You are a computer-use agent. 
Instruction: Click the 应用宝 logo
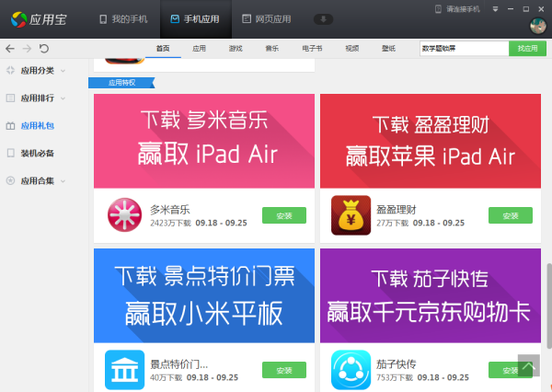[39, 19]
